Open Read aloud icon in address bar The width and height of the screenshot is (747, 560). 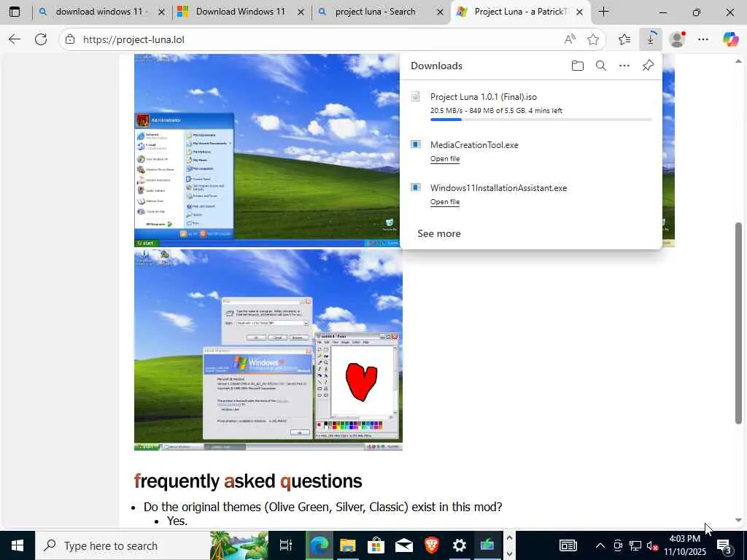pos(570,39)
